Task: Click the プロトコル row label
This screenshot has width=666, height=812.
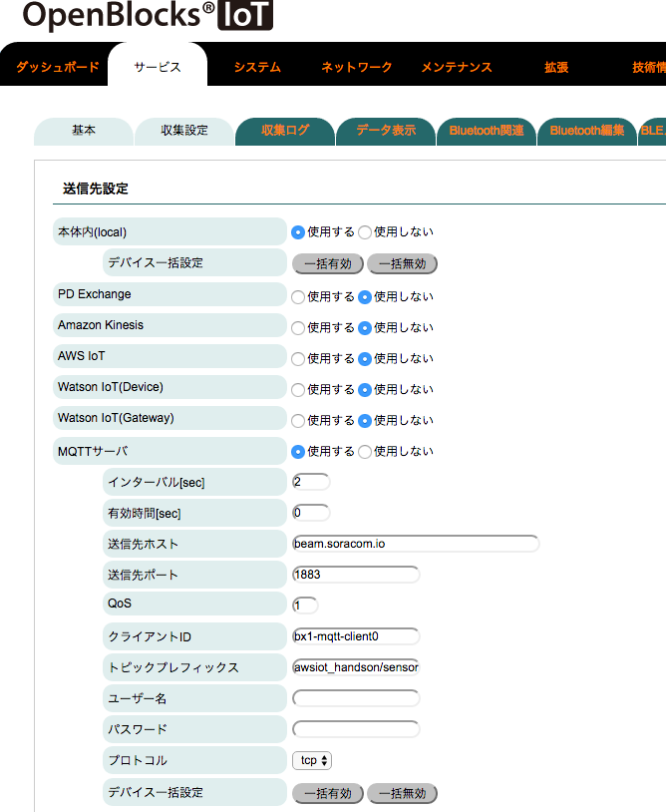Action: (194, 760)
